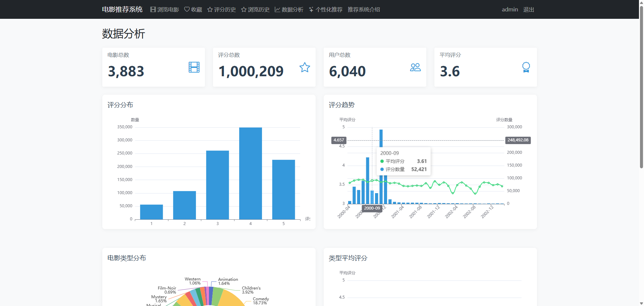Click the 3,883 movie total value
This screenshot has height=306, width=644.
[126, 71]
